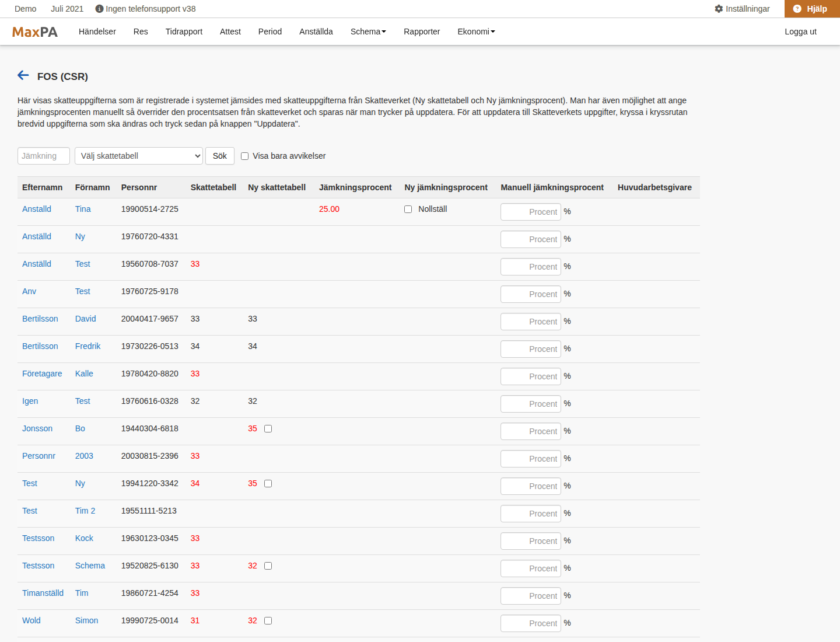The width and height of the screenshot is (840, 642).
Task: Check new tax table box for Test Ny
Action: tap(268, 483)
